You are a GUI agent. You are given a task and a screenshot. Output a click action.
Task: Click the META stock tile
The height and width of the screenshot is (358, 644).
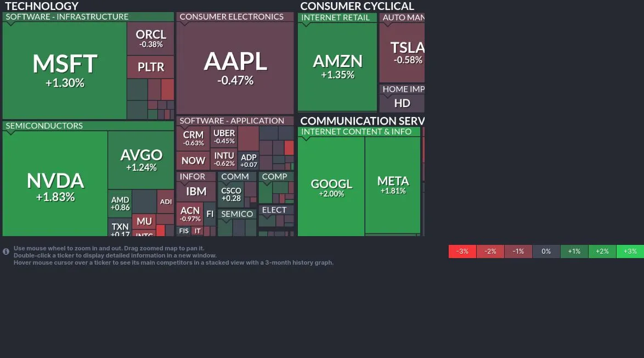[393, 184]
